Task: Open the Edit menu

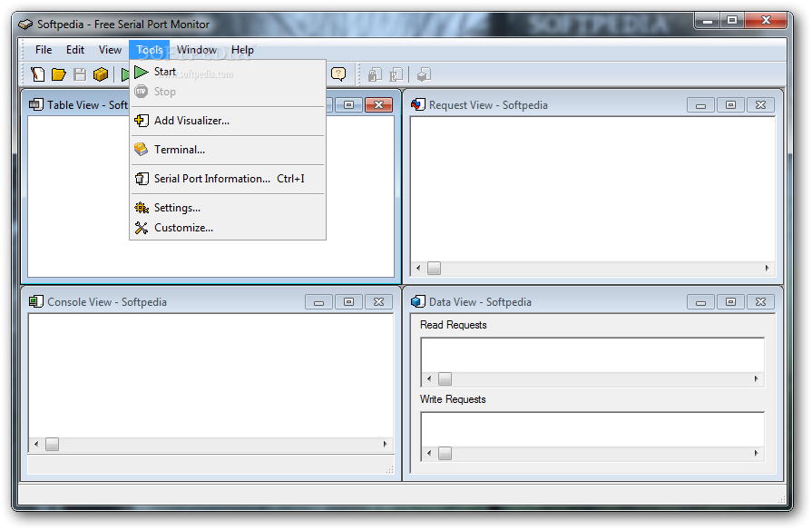Action: click(75, 50)
